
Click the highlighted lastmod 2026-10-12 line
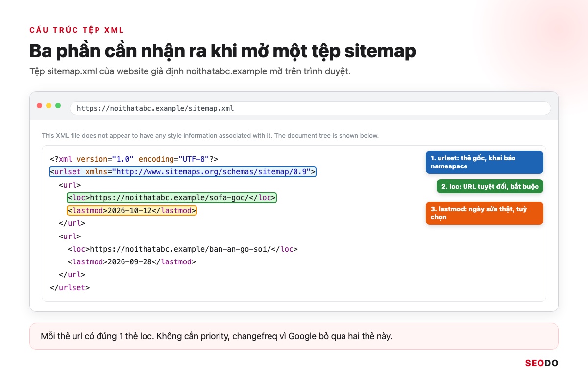[132, 211]
